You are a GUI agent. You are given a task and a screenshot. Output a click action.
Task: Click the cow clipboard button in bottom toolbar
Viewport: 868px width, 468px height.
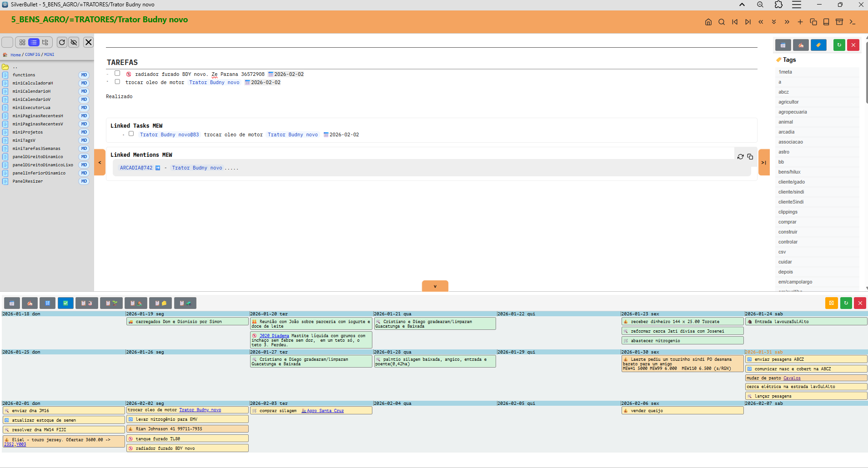(x=86, y=303)
